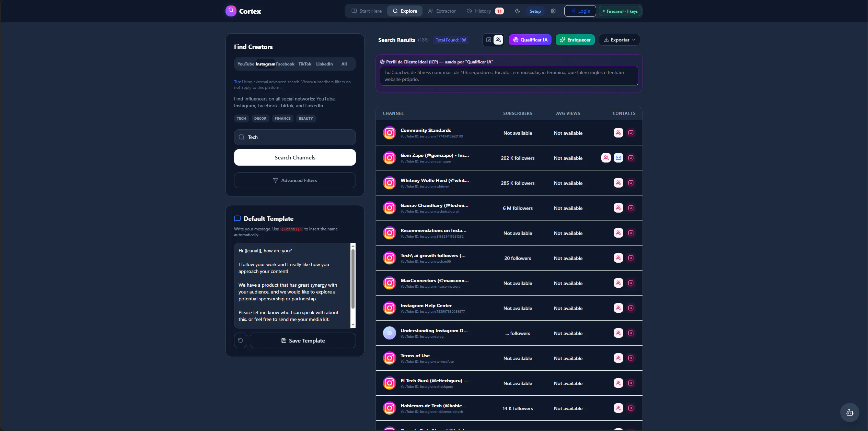The image size is (868, 431).
Task: Open contacts icon for El Tech Gurú
Action: [618, 383]
